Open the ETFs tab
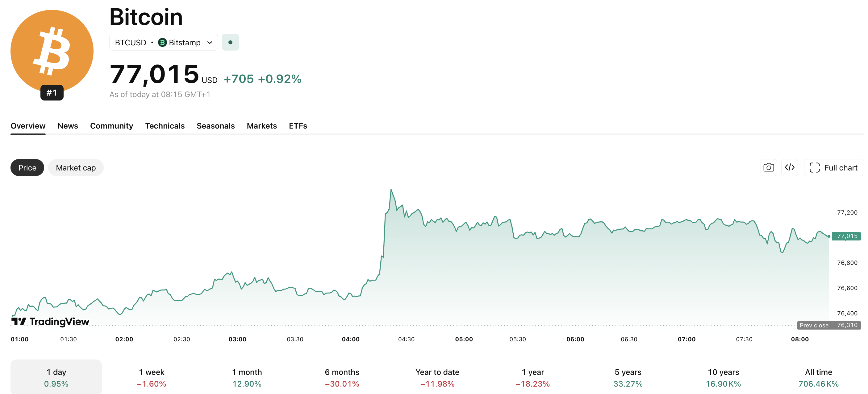 (298, 126)
